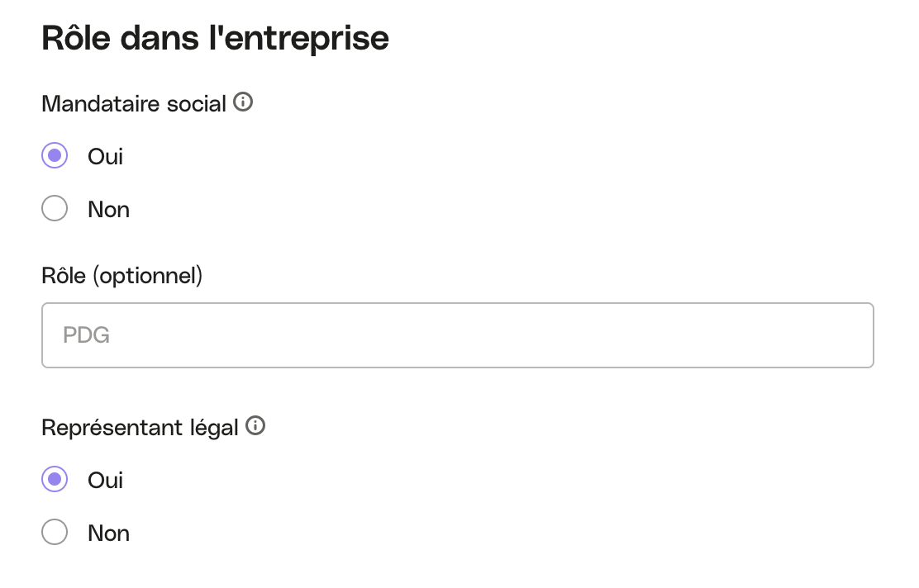The image size is (919, 588).
Task: Click the 'Oui' label text for Représentant légal
Action: [106, 481]
